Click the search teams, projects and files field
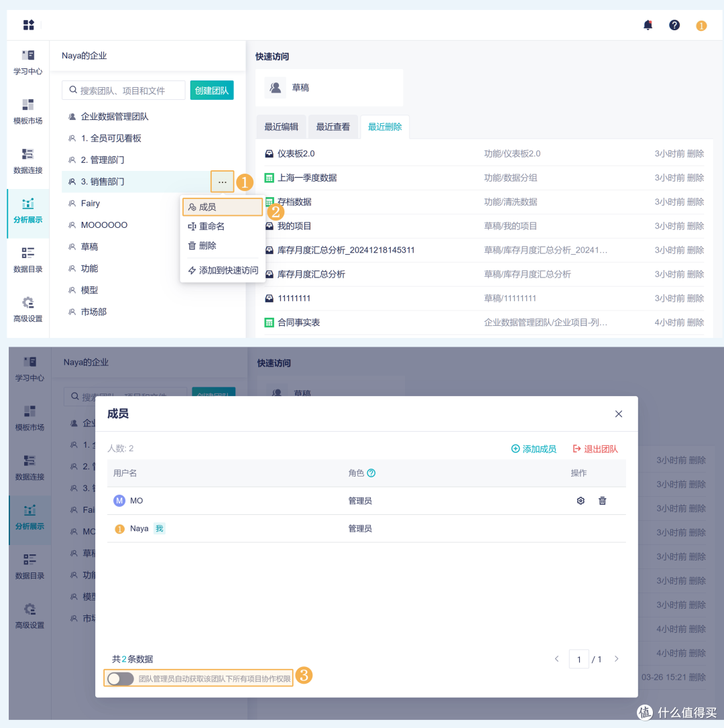 pyautogui.click(x=123, y=90)
